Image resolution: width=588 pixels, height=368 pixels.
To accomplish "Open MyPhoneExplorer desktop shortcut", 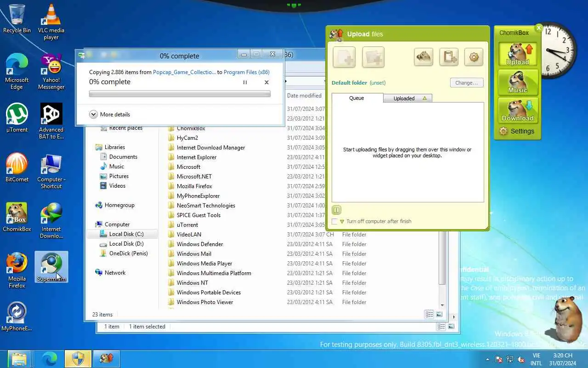I will coord(17,316).
